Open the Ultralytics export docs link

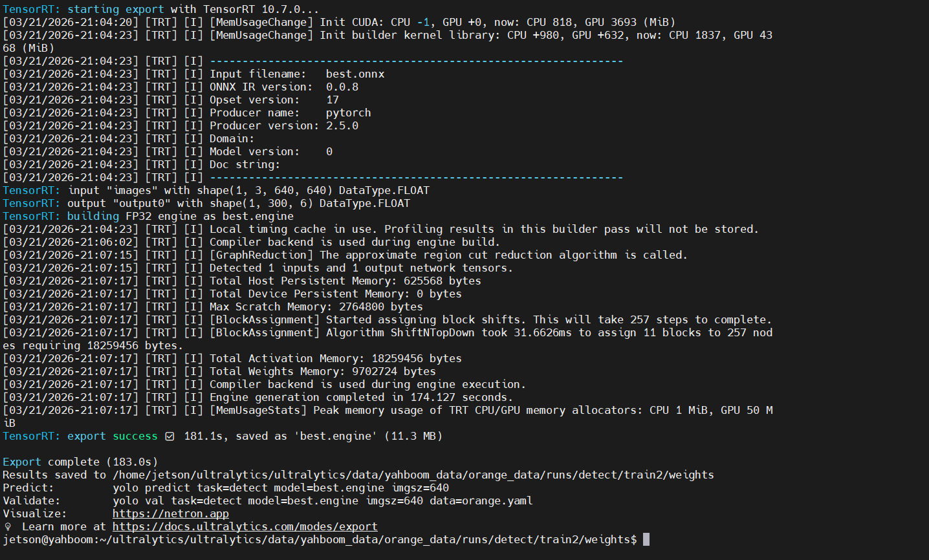pos(245,526)
